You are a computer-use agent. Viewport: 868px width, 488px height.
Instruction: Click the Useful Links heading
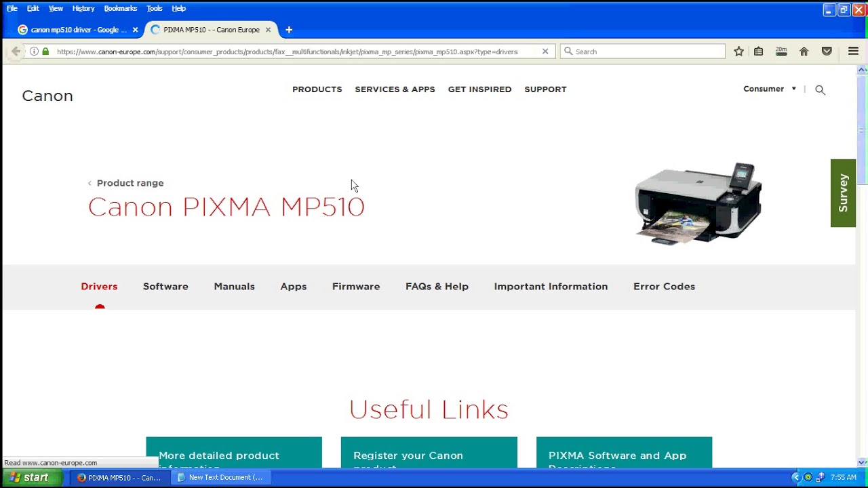(429, 409)
